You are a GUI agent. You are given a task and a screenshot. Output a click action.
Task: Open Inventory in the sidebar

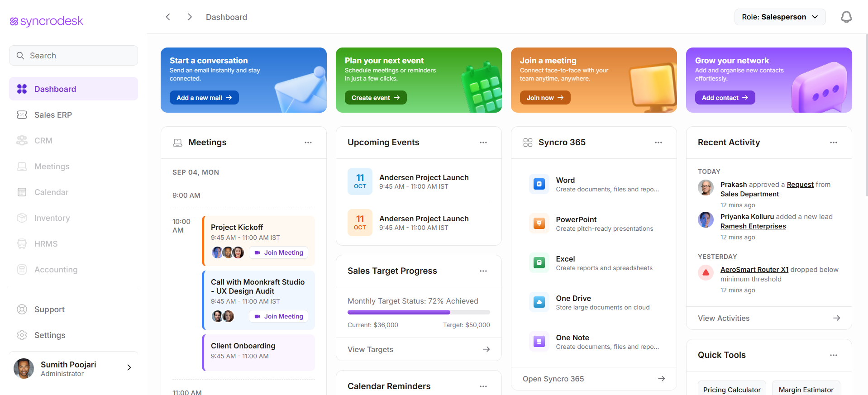tap(73, 218)
